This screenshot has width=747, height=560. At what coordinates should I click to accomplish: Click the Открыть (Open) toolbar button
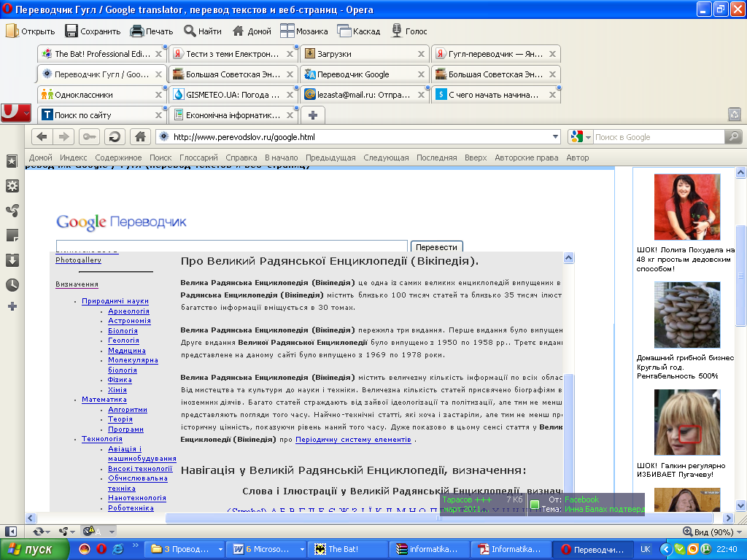click(x=30, y=31)
